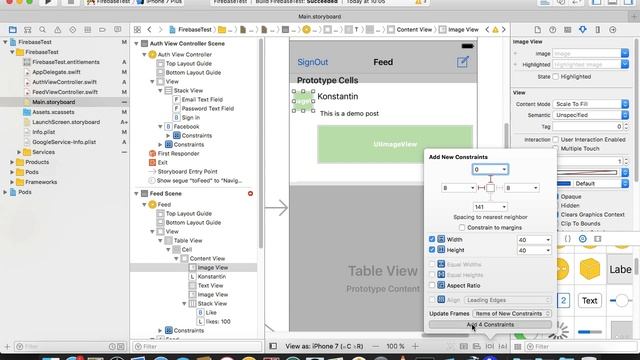
Task: Open the Issue navigator warning icon
Action: tap(58, 30)
